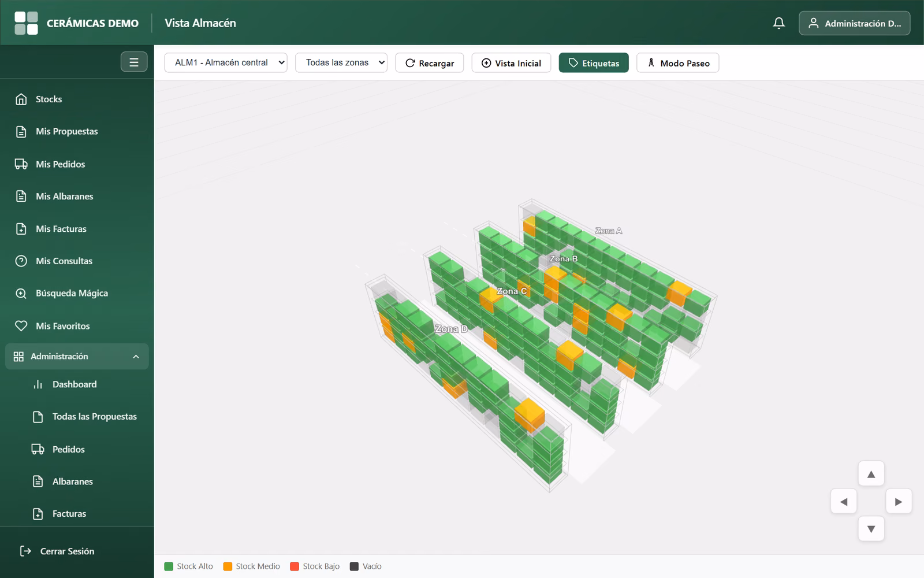The width and height of the screenshot is (924, 578).
Task: Open admin Facturas page
Action: tap(85, 514)
